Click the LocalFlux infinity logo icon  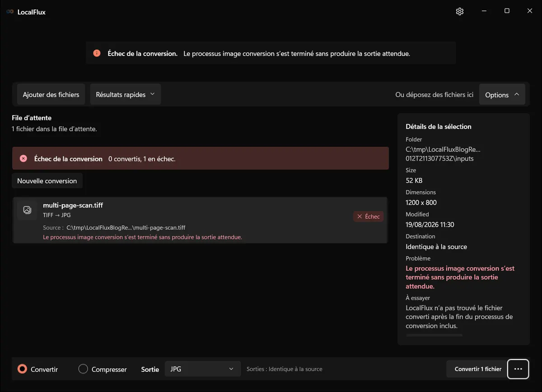pyautogui.click(x=10, y=12)
